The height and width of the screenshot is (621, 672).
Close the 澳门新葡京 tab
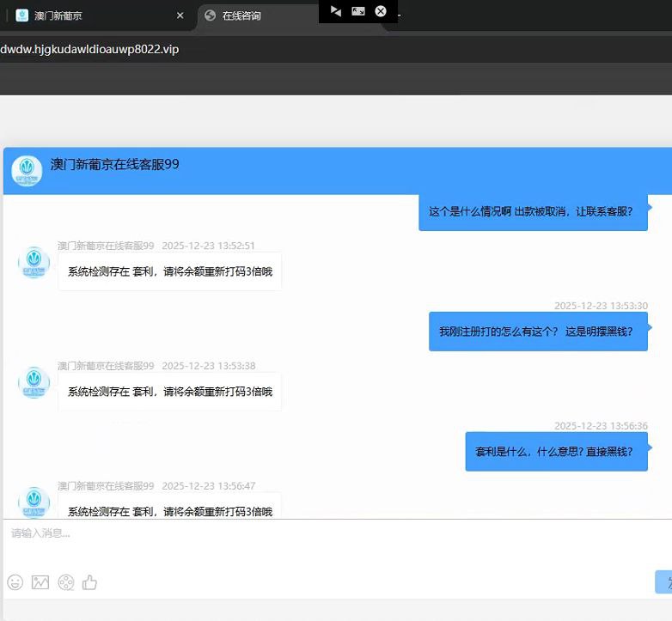coord(180,15)
